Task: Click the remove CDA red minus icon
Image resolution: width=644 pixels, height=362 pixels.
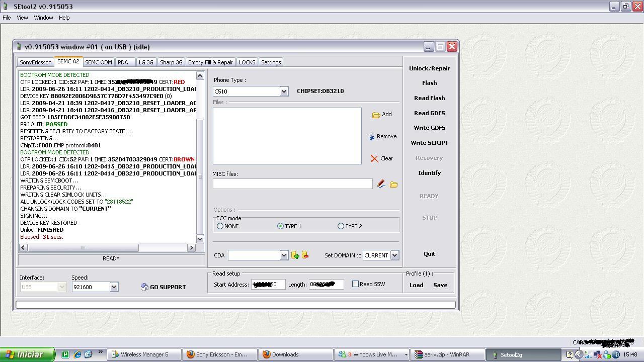Action: click(x=305, y=255)
